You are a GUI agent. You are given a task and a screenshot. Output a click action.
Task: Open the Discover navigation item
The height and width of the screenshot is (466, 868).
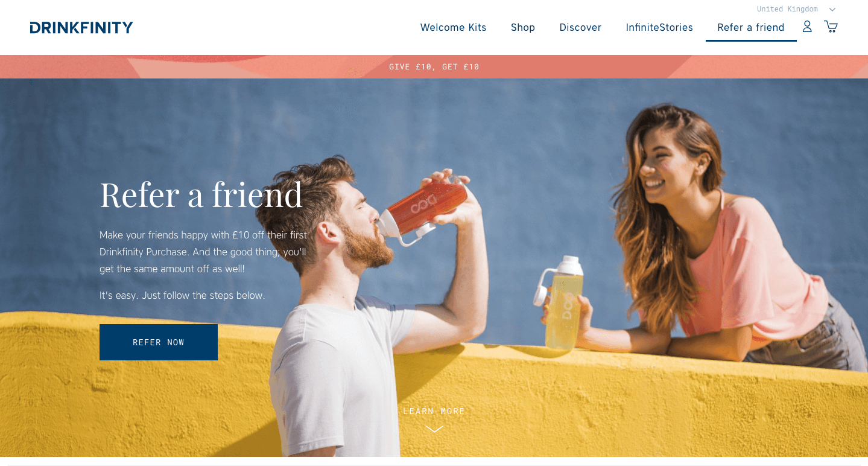click(x=580, y=27)
